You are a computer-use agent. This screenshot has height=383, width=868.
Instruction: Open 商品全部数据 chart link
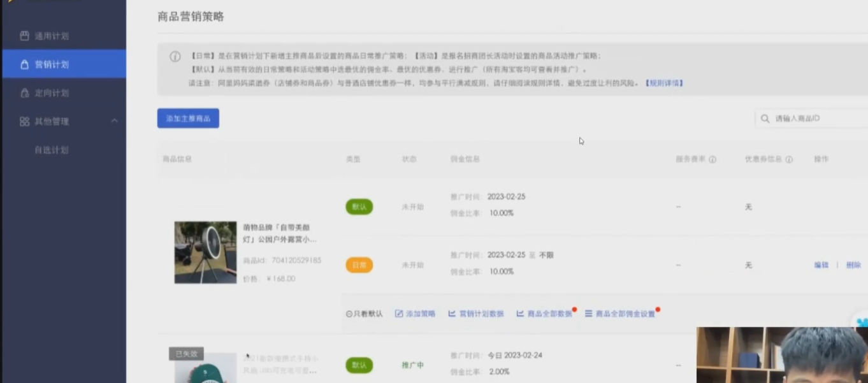[x=544, y=314]
